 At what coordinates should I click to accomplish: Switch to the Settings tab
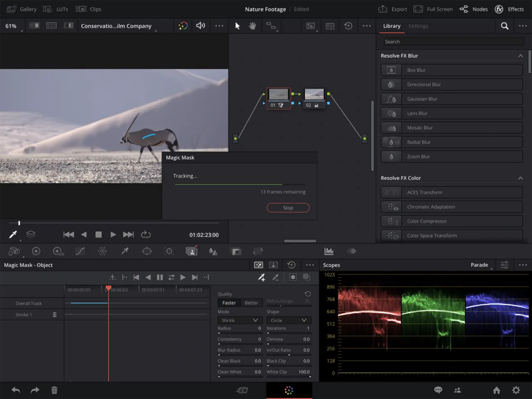pos(418,26)
